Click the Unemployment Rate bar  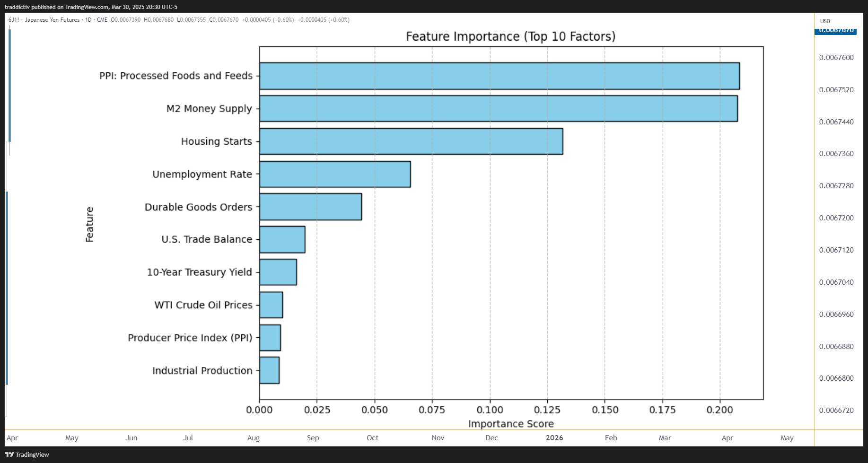335,174
